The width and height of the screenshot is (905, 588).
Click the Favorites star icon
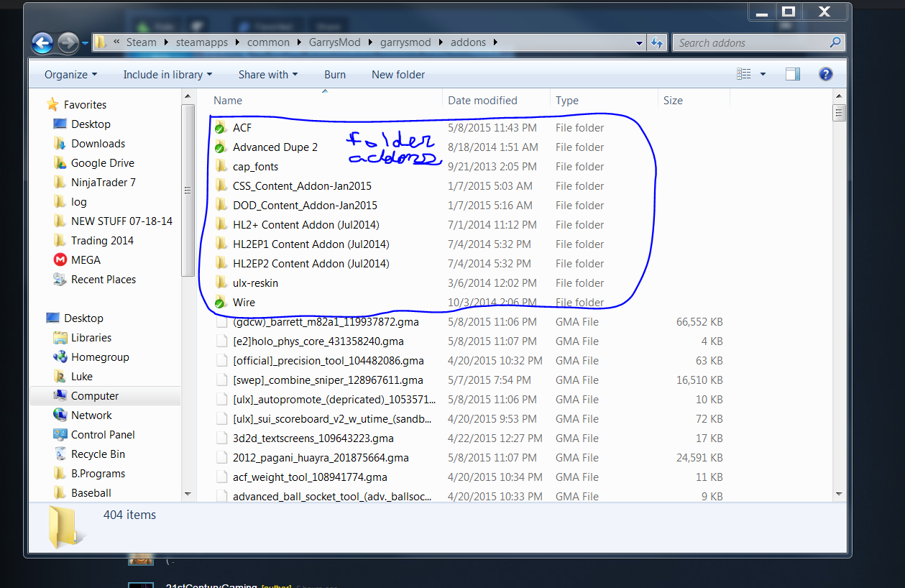(x=52, y=105)
